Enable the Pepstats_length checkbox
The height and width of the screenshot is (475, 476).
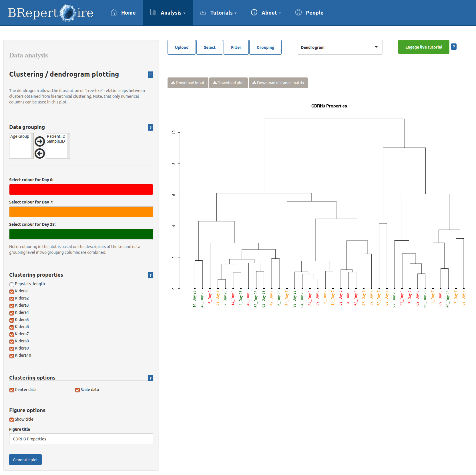[12, 284]
